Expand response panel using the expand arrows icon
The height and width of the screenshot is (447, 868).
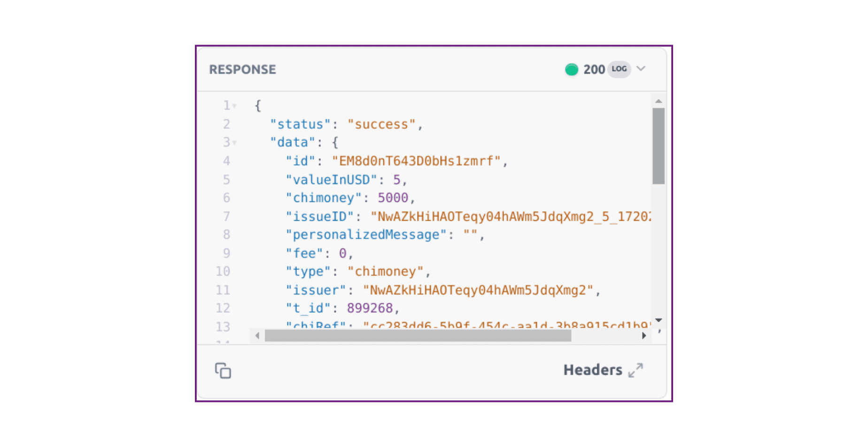[x=635, y=370]
